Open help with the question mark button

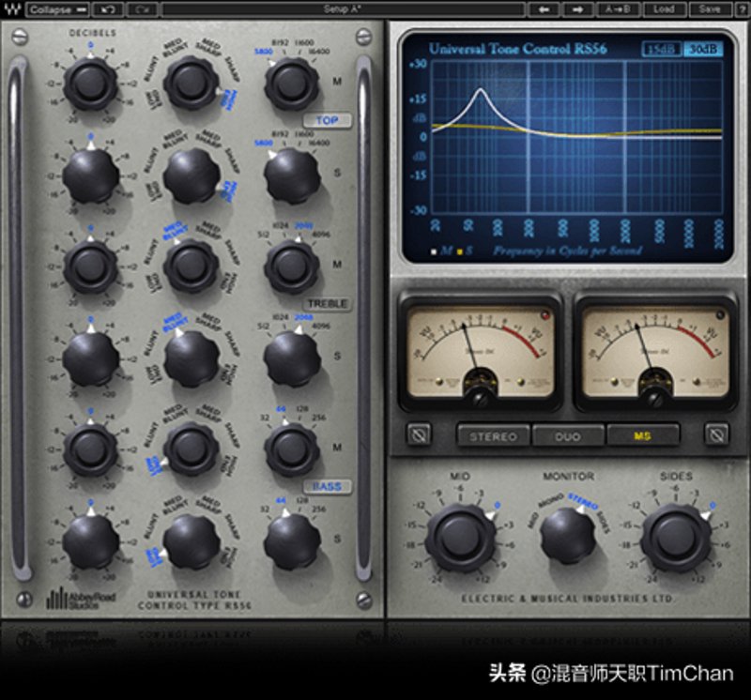click(x=742, y=9)
